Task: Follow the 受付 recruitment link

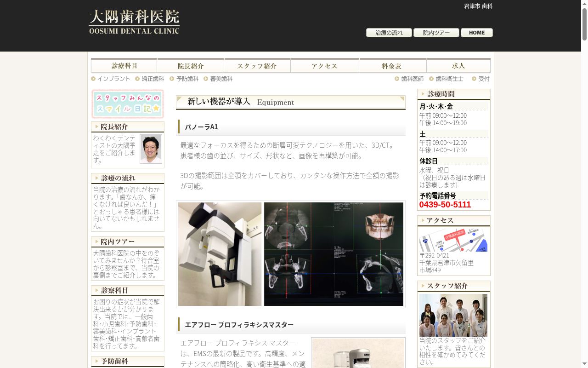Action: point(481,79)
